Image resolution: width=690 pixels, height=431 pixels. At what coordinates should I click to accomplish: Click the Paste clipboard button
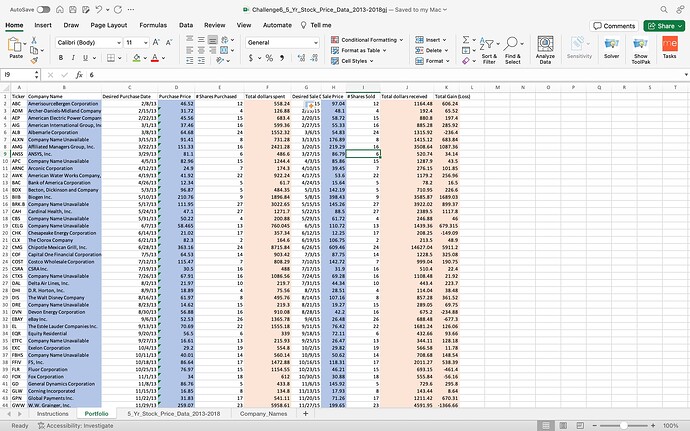tap(15, 48)
